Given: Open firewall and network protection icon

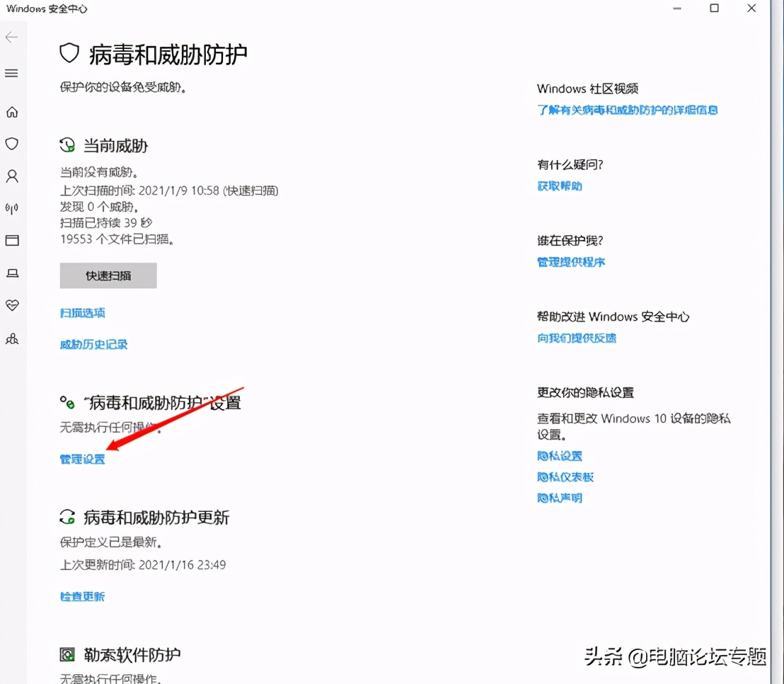Looking at the screenshot, I should (x=12, y=207).
